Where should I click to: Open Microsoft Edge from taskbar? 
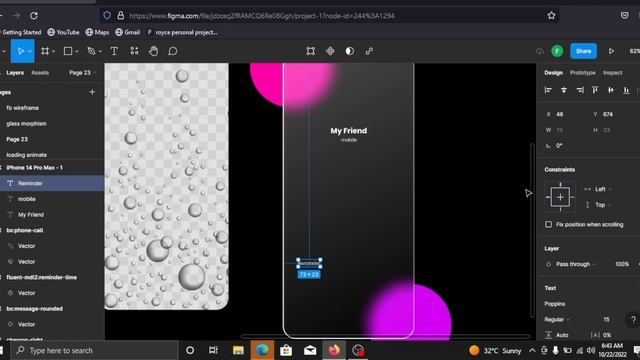point(262,350)
